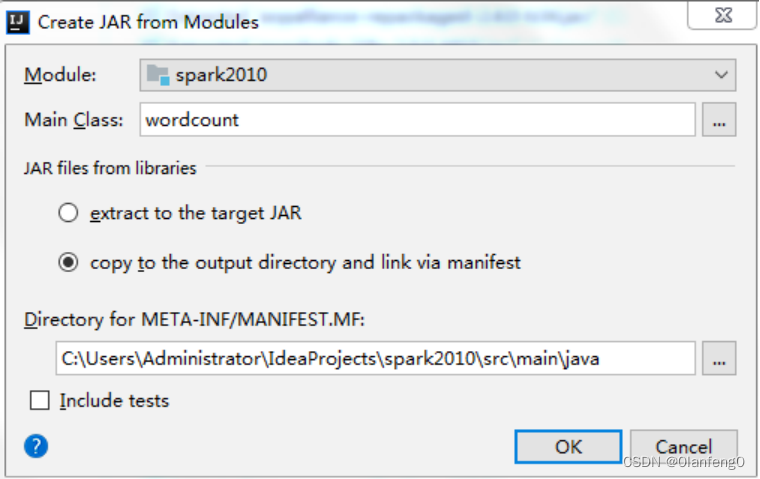This screenshot has height=479, width=760.
Task: Open help via blue question mark icon
Action: click(x=36, y=446)
